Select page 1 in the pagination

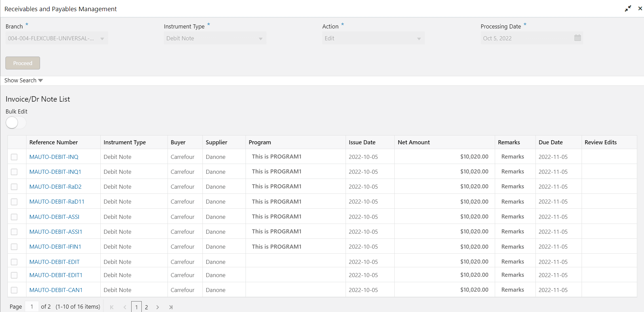136,307
